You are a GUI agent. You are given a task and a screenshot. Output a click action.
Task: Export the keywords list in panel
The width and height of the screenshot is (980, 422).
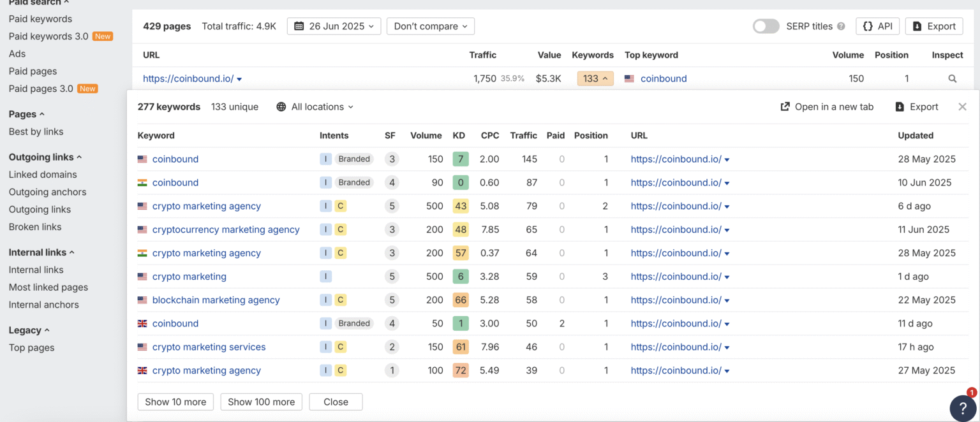click(x=916, y=107)
